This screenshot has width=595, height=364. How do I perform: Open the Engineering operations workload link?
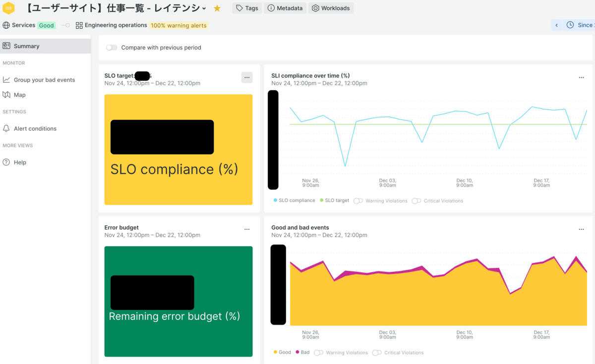pyautogui.click(x=116, y=25)
